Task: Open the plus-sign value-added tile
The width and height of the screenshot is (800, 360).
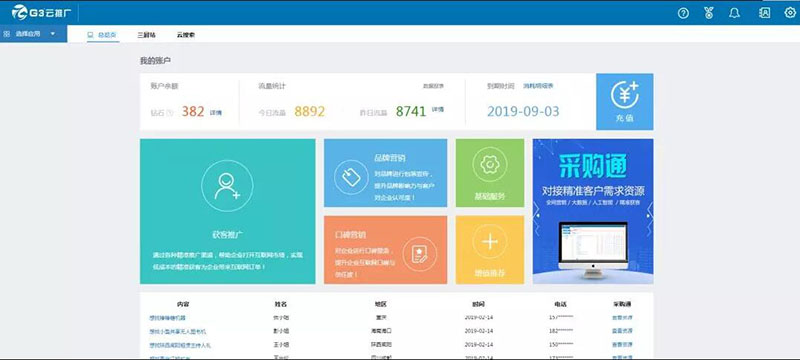Action: click(490, 250)
